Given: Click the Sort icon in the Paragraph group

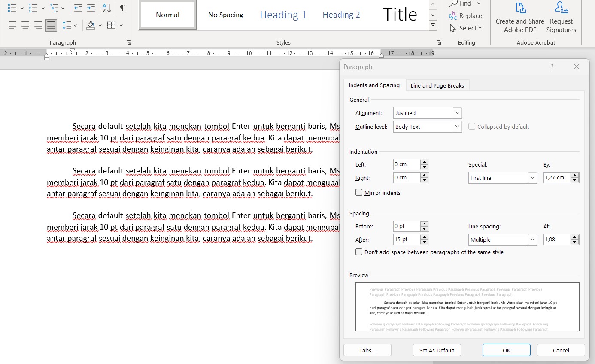Looking at the screenshot, I should (x=106, y=8).
